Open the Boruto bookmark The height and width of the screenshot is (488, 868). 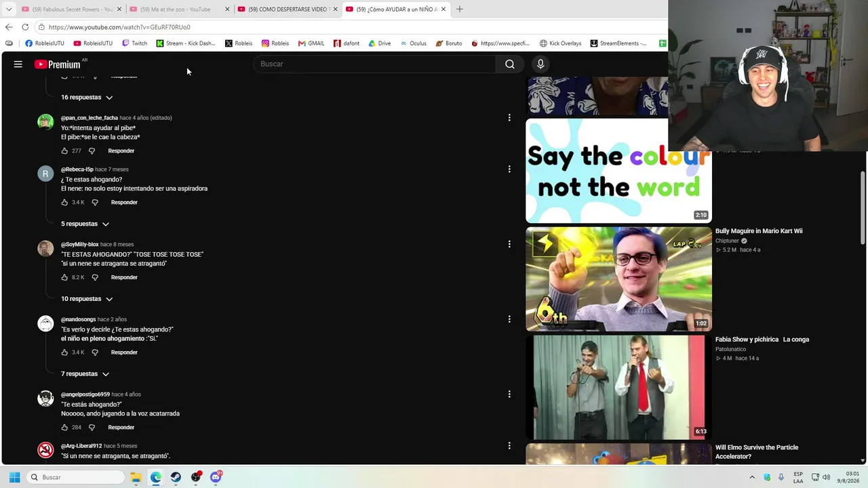pyautogui.click(x=448, y=43)
